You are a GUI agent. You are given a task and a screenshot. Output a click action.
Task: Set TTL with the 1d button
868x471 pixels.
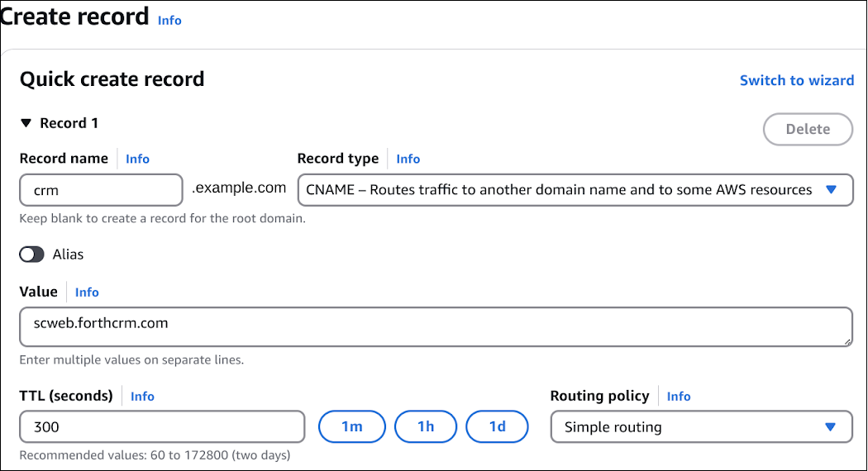coord(497,426)
